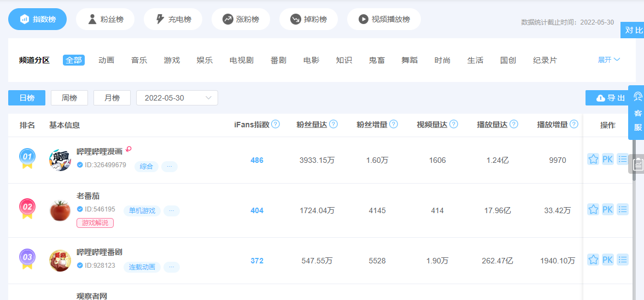Open the 老番茄 channel name link
The height and width of the screenshot is (300, 644).
coord(89,196)
